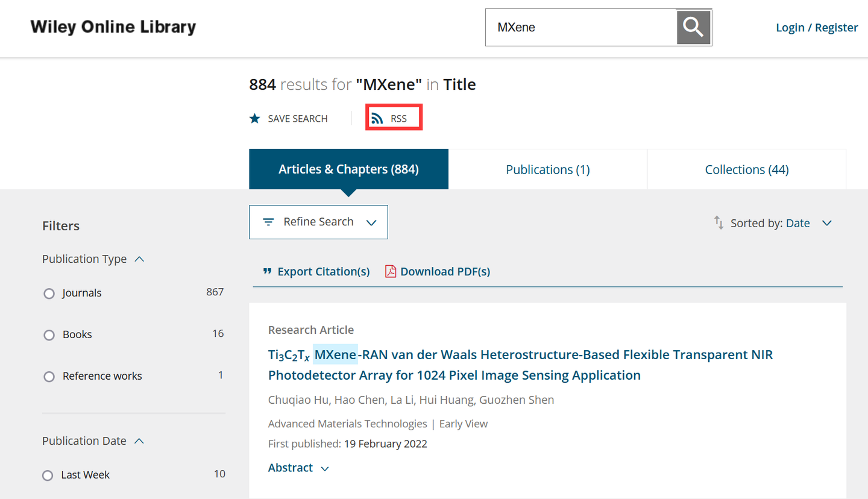The height and width of the screenshot is (499, 868).
Task: Collapse the Publication Type filter group
Action: pyautogui.click(x=140, y=259)
